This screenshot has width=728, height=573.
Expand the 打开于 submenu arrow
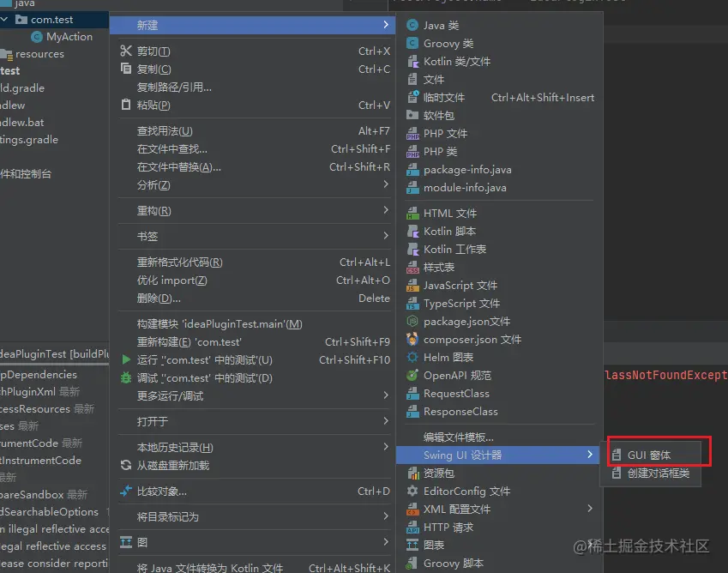tap(386, 421)
